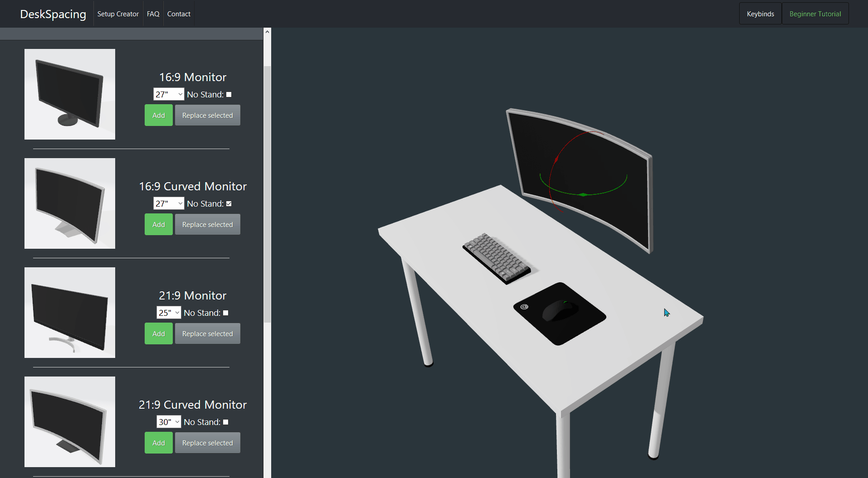Screen dimensions: 868x478
Task: Replace selected with 21:9 Curved Monitor
Action: [x=207, y=443]
